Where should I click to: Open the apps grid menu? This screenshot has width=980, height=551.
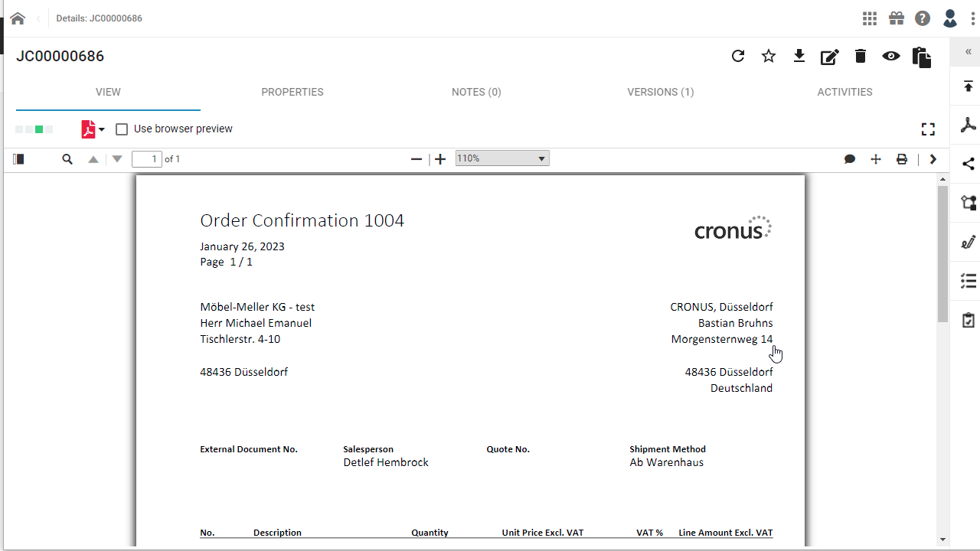pos(870,18)
